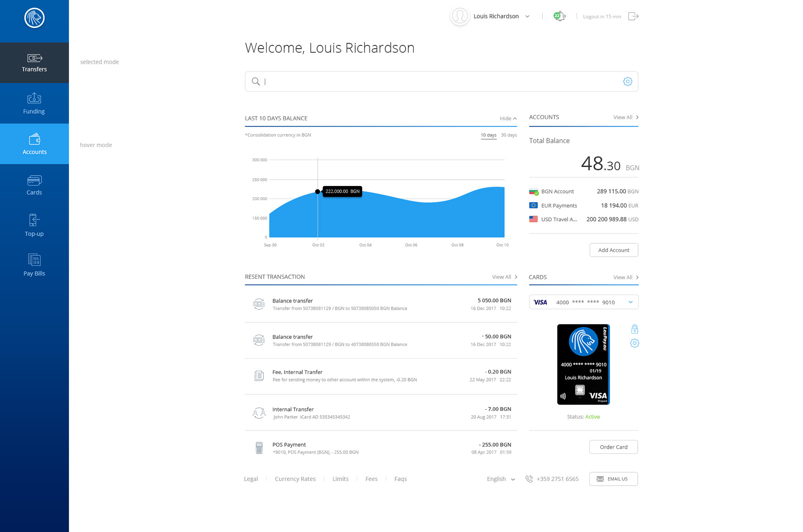
Task: Select the 10 days balance view
Action: pos(488,135)
